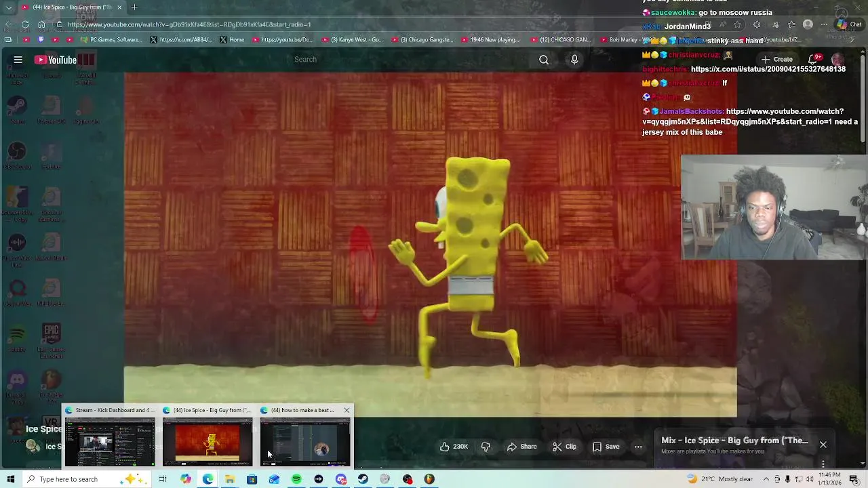Open the YouTube hamburger guide menu
This screenshot has height=488, width=868.
18,60
